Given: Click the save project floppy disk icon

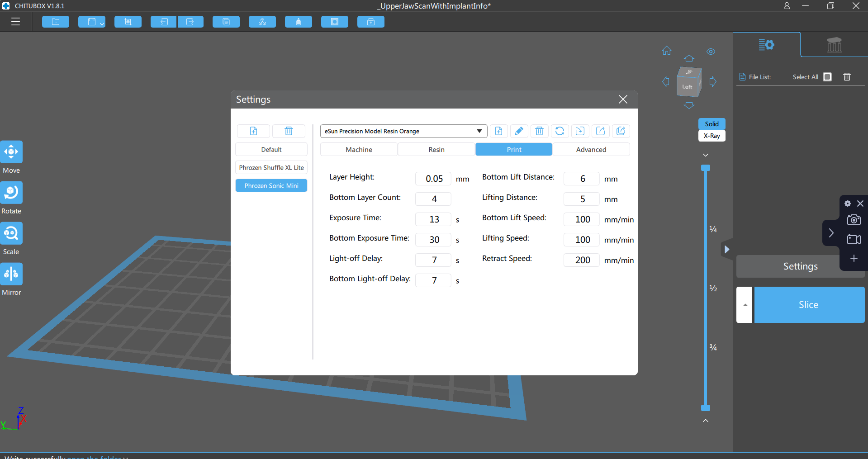Looking at the screenshot, I should pyautogui.click(x=91, y=22).
